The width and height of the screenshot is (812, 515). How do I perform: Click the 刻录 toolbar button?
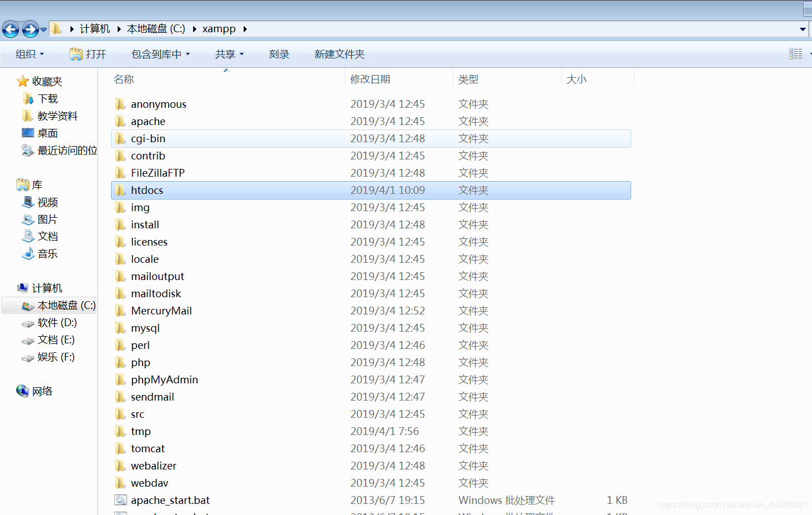point(279,54)
